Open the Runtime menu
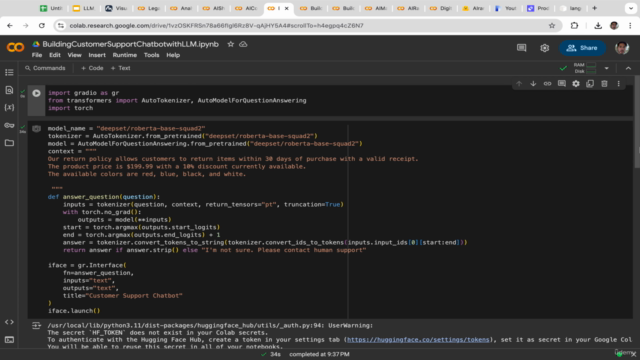Screen dimensions: 640x360 (124, 55)
